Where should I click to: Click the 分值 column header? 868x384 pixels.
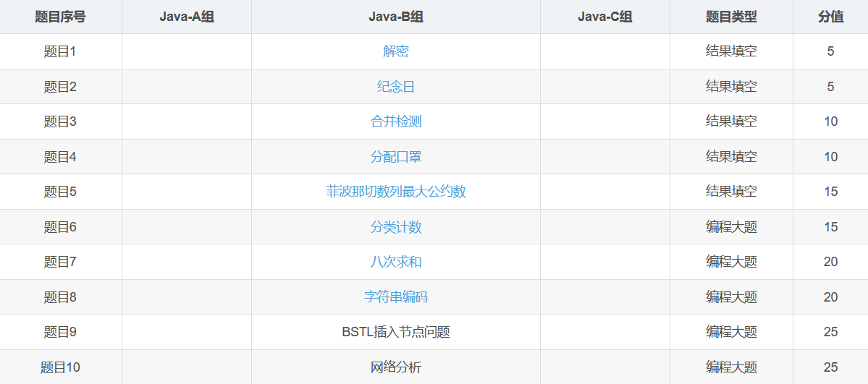tap(830, 17)
